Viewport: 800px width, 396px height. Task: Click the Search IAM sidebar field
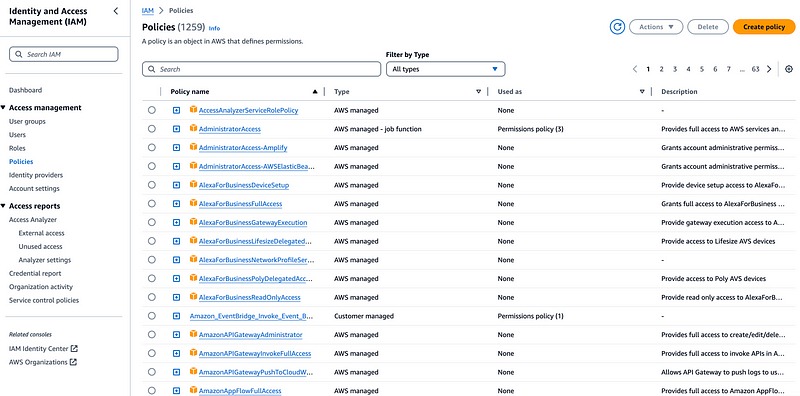[64, 54]
